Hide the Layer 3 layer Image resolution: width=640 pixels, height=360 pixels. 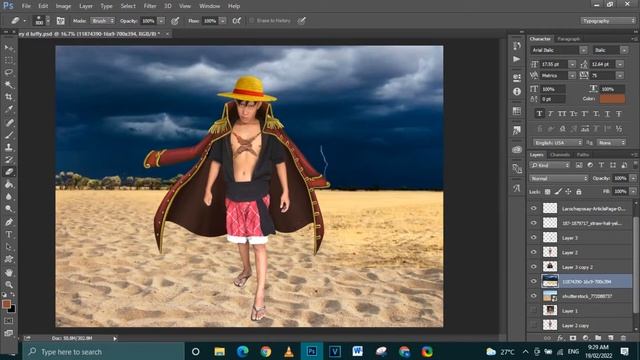(533, 238)
